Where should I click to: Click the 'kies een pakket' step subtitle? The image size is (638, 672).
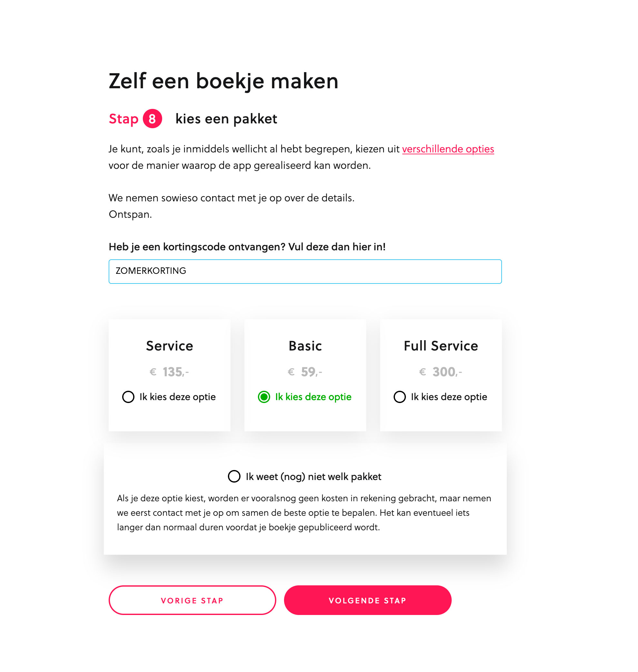click(x=226, y=119)
